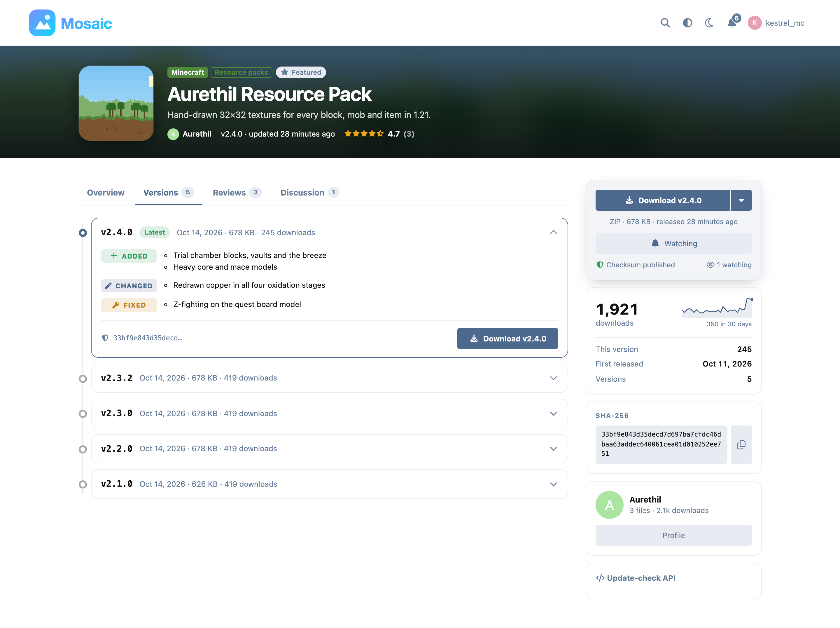Collapse the v2.4.0 version card

point(553,232)
